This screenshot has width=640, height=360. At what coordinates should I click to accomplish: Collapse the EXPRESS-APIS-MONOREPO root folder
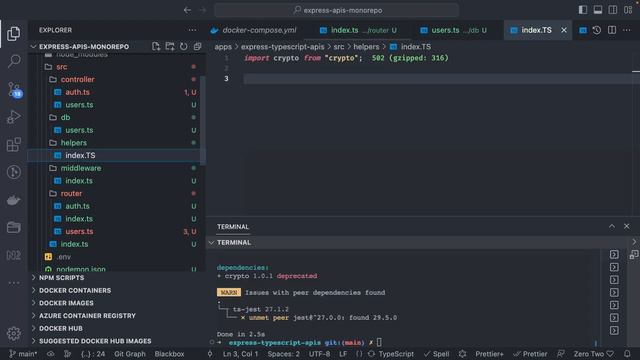(x=84, y=47)
